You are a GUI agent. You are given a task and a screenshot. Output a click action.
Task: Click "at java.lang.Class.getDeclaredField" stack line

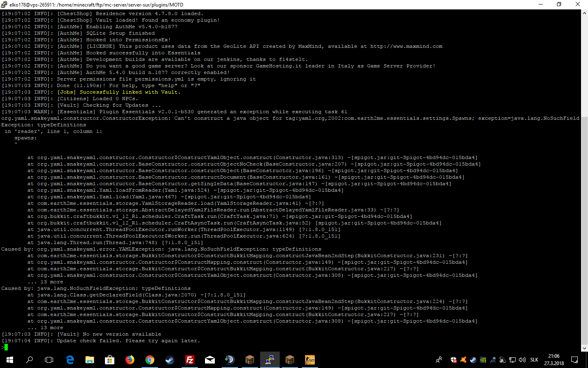[x=137, y=295]
